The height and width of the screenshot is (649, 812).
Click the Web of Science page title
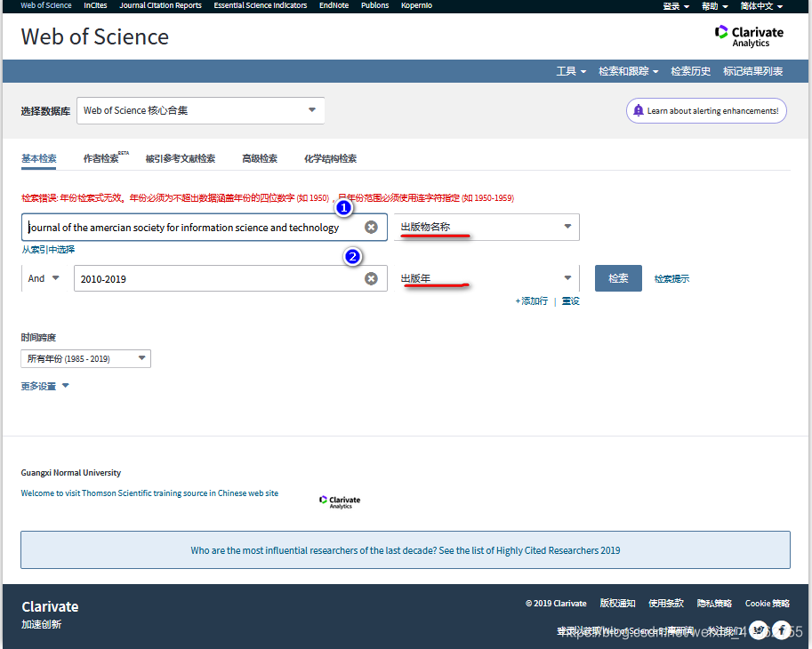coord(95,37)
